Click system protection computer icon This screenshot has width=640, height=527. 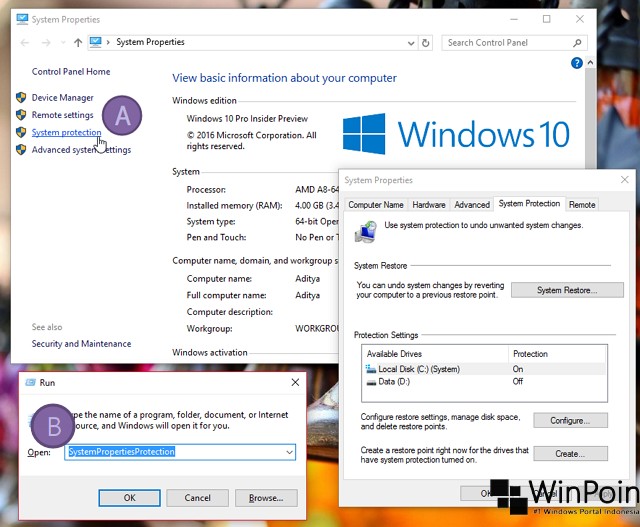click(366, 232)
